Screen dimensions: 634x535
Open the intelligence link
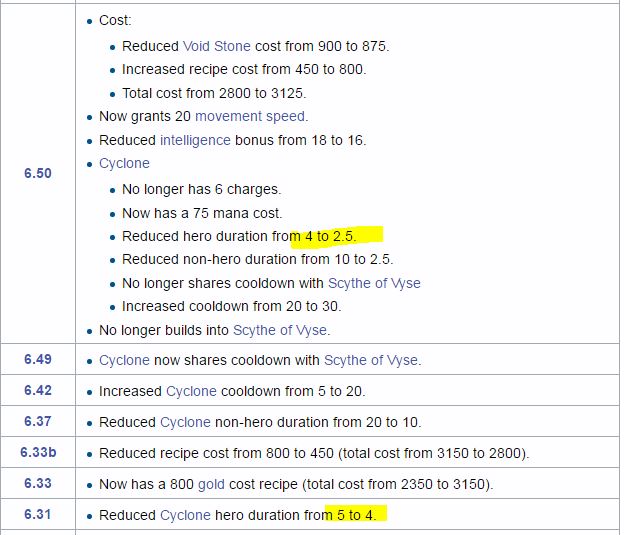click(x=195, y=140)
